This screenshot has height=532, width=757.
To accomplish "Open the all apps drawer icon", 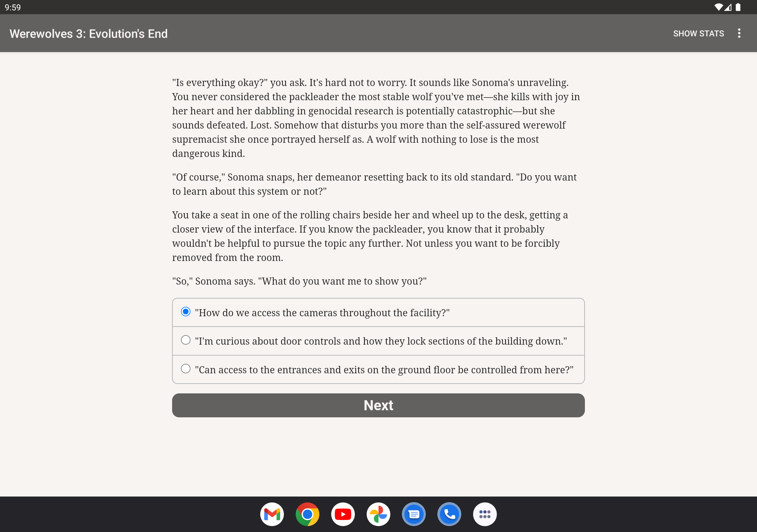I will click(485, 514).
